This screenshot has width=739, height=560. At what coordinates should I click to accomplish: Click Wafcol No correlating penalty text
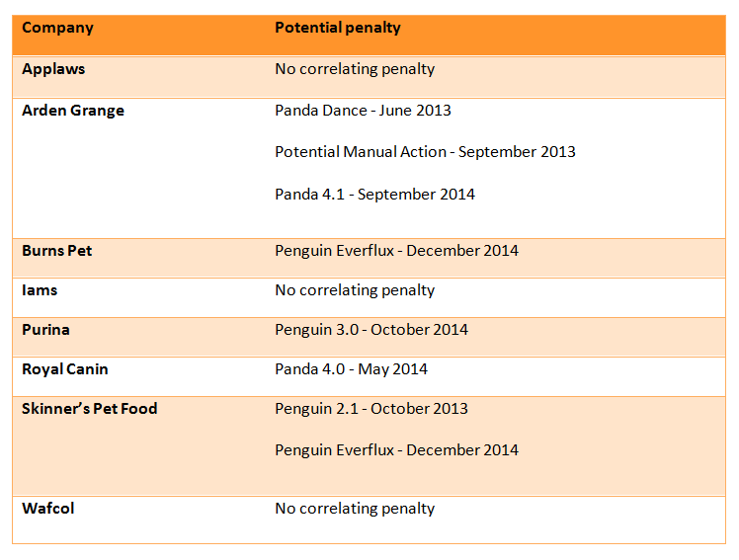pyautogui.click(x=355, y=509)
